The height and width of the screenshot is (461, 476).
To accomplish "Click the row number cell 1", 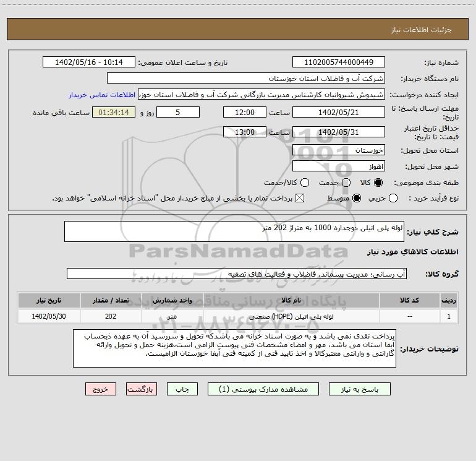I will 449,316.
